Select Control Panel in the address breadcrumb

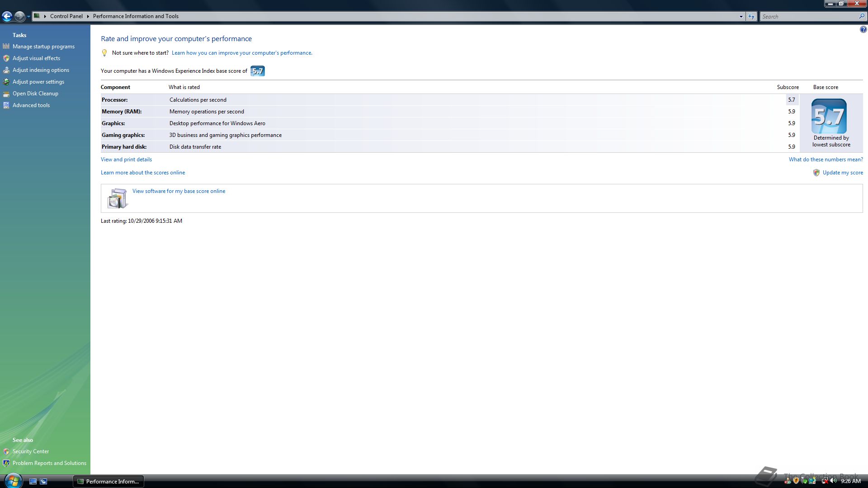tap(66, 16)
